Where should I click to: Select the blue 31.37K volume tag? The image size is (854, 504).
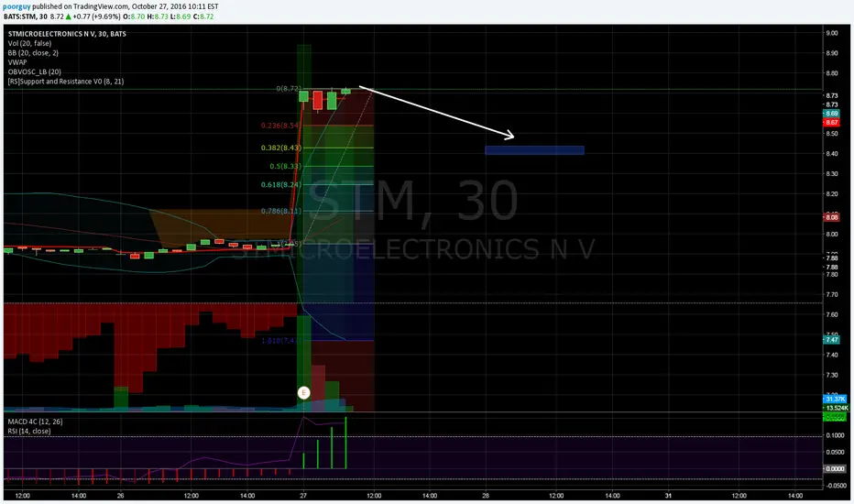pos(835,400)
